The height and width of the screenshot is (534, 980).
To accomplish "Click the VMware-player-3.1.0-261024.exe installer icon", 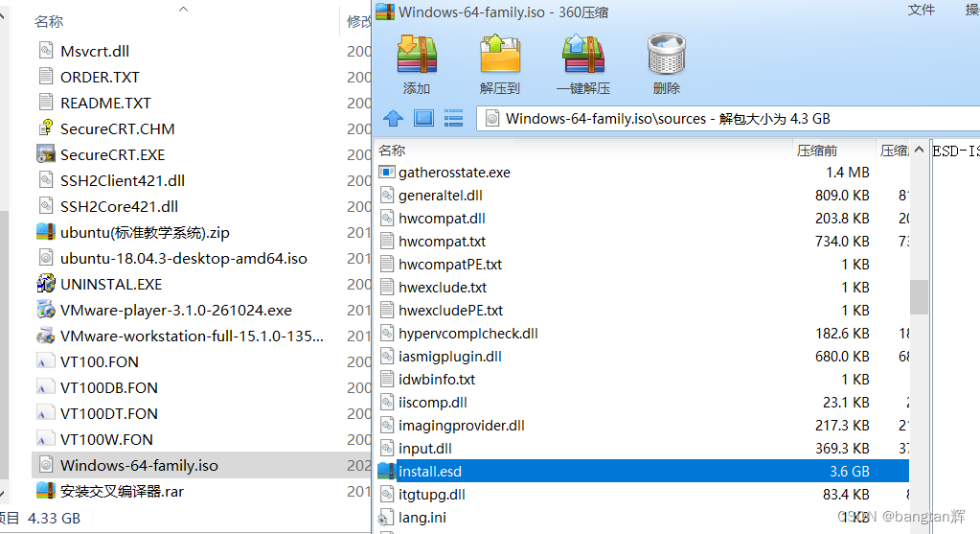I will click(46, 310).
